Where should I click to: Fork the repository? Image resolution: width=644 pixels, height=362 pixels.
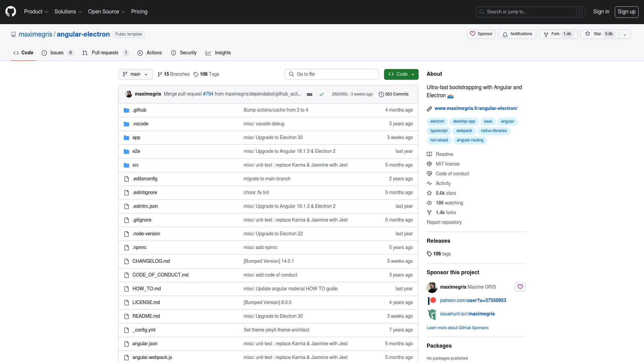[558, 34]
